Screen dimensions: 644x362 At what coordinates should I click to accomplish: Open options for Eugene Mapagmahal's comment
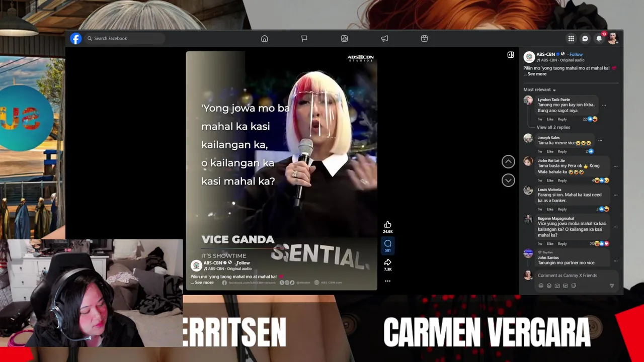pyautogui.click(x=615, y=227)
